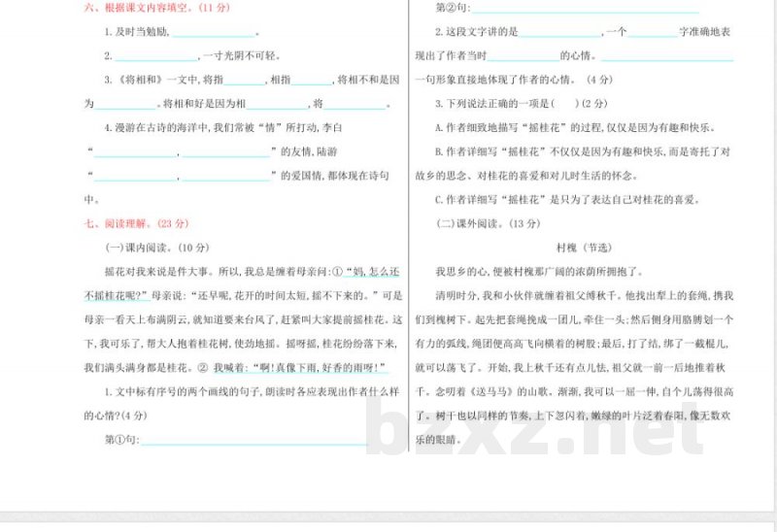Click option C '只为了表达自己对桂花的喜爱'
The height and width of the screenshot is (532, 777).
click(x=568, y=200)
